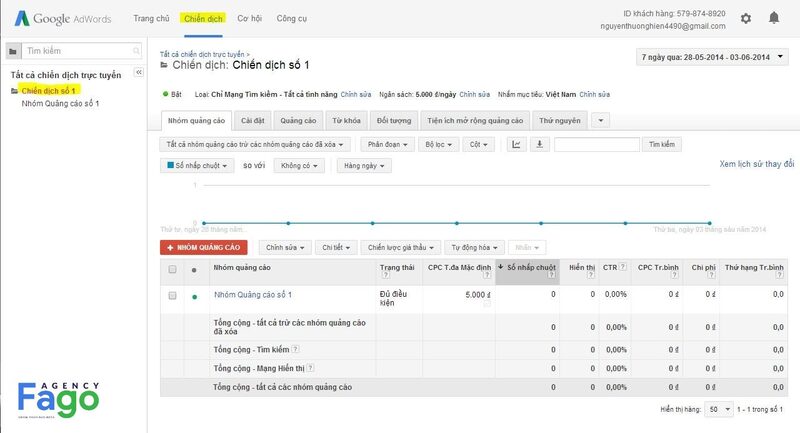Click the green status dot for Nhóm Quảng cáo số 1
This screenshot has height=433, width=800.
point(194,296)
